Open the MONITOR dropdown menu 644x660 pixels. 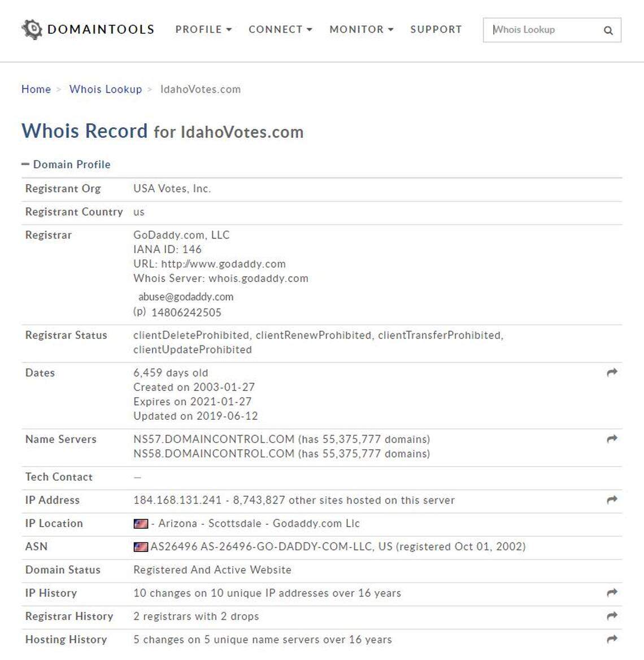point(358,30)
